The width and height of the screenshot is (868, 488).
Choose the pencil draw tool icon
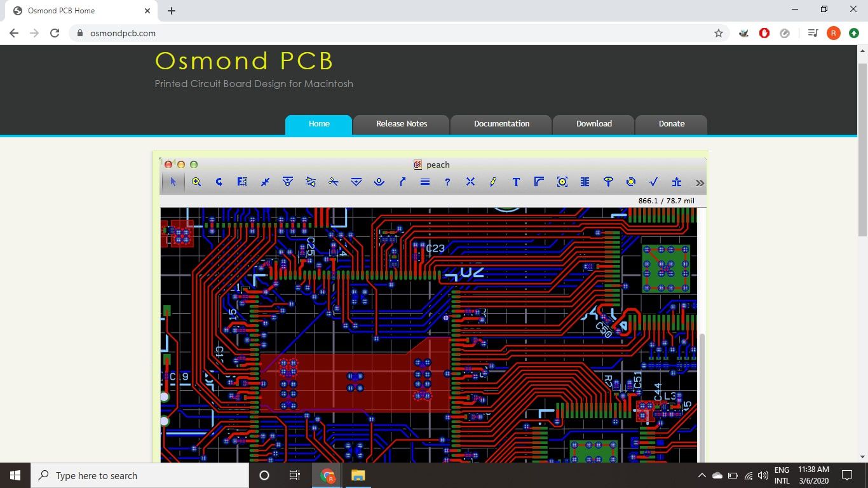pyautogui.click(x=493, y=182)
